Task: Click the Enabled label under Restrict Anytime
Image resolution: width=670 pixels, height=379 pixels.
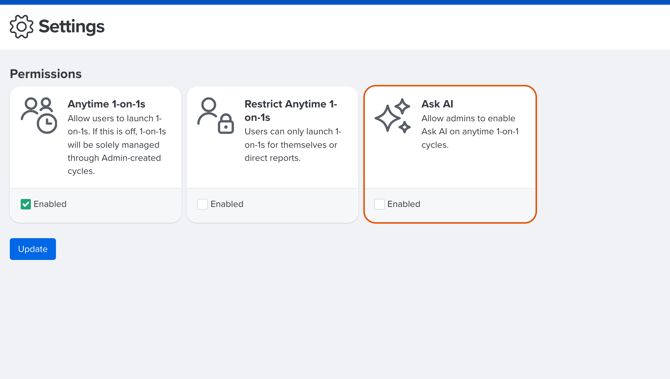Action: tap(227, 204)
